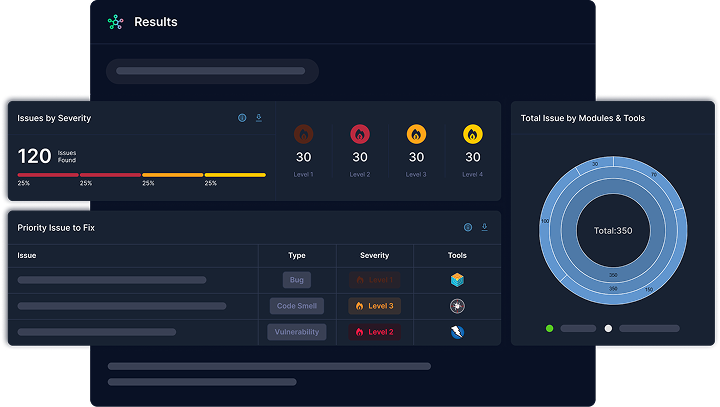
Task: Select the Level 4 yellow flame icon
Action: (x=473, y=135)
